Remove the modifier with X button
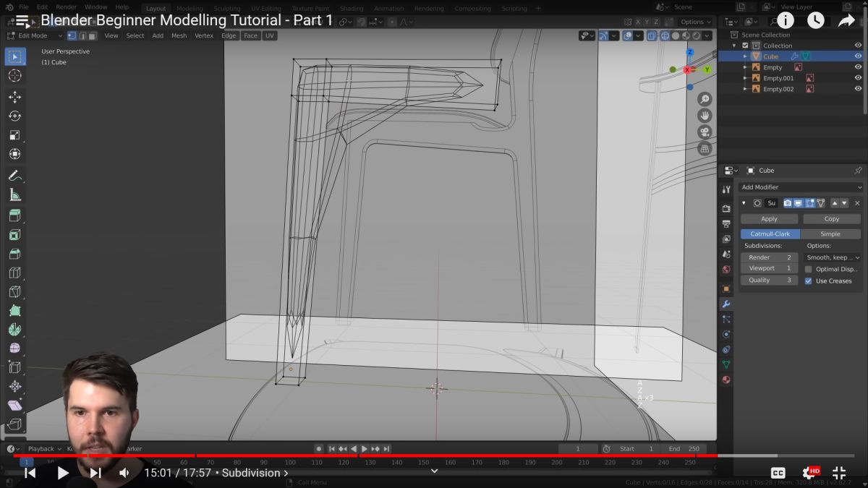Viewport: 868px width, 488px height. (857, 203)
